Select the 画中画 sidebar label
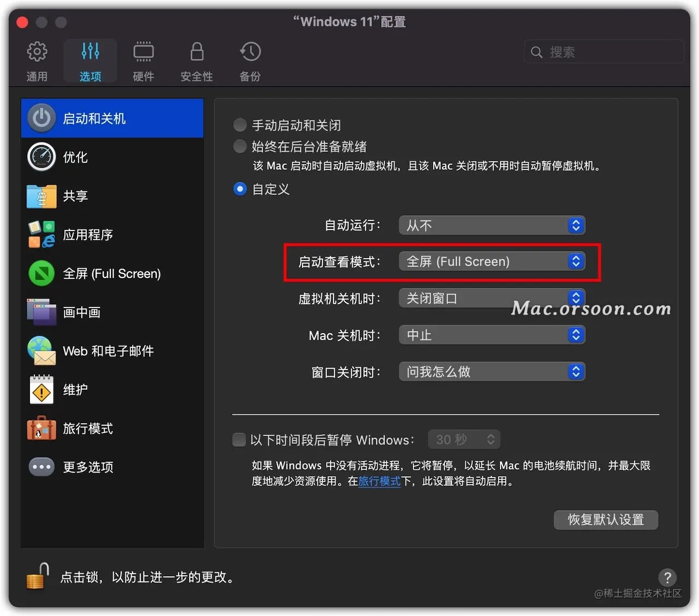The image size is (699, 616). coord(82,312)
